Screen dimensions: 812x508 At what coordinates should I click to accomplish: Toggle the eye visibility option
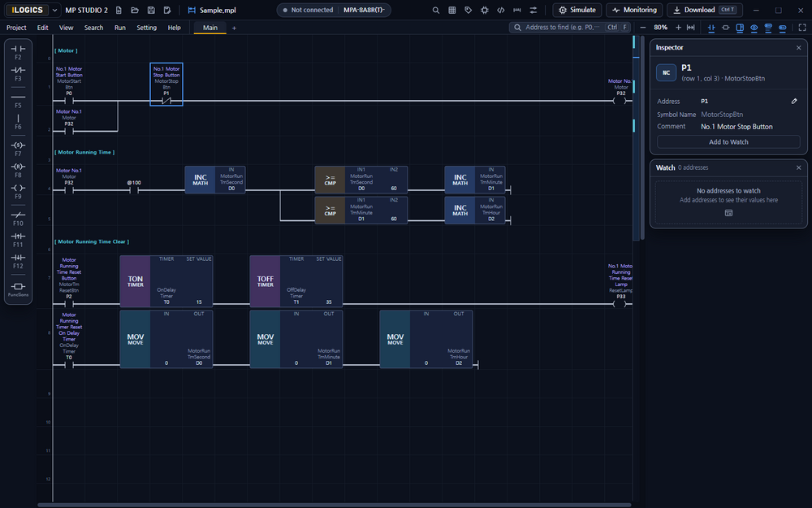click(x=754, y=28)
